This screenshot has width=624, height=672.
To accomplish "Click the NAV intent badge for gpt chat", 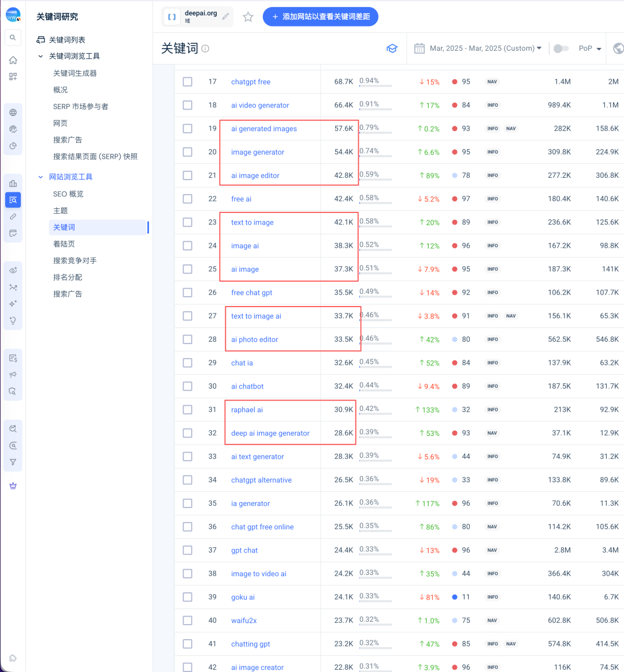I will pyautogui.click(x=492, y=550).
